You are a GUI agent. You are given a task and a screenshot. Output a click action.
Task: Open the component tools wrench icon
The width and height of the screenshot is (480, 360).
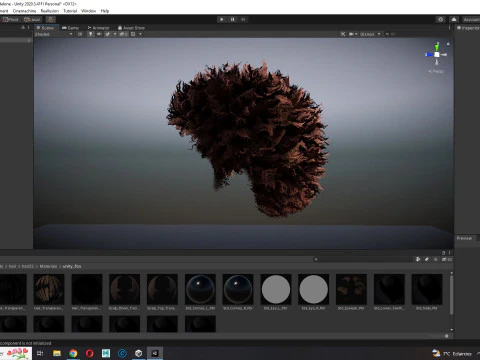pos(343,34)
